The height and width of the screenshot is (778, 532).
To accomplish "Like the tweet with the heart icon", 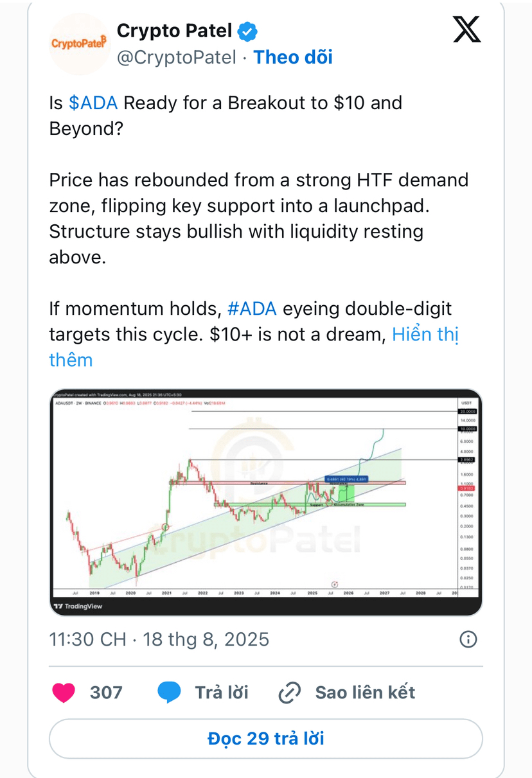I will pos(63,692).
